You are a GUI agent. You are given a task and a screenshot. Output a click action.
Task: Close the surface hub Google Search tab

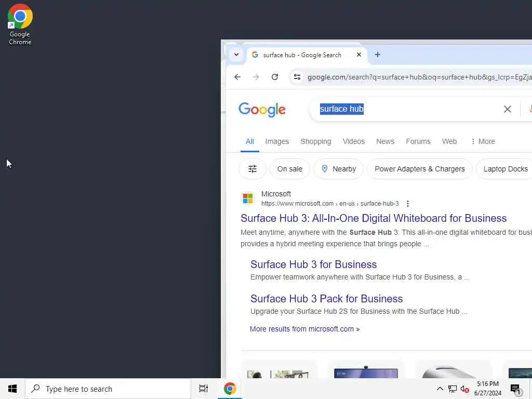click(359, 55)
